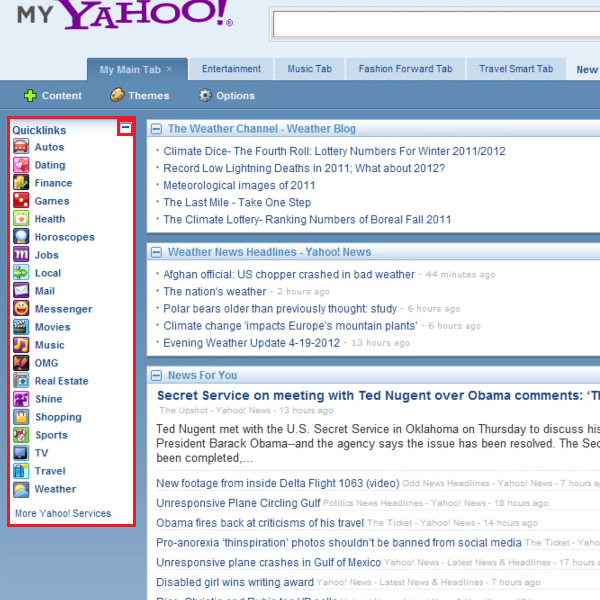Click the Local signpost icon
This screenshot has height=600, width=600.
click(21, 272)
